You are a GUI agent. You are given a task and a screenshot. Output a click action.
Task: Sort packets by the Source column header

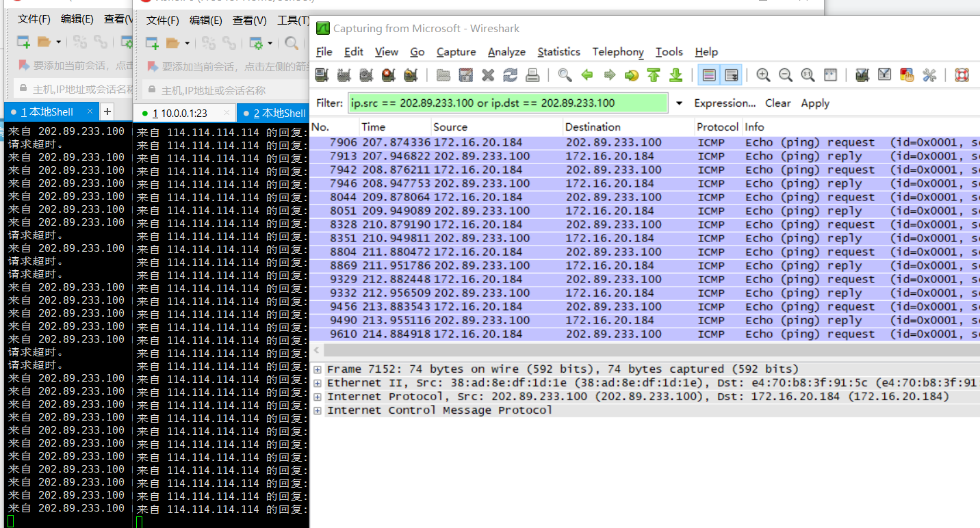[498, 127]
